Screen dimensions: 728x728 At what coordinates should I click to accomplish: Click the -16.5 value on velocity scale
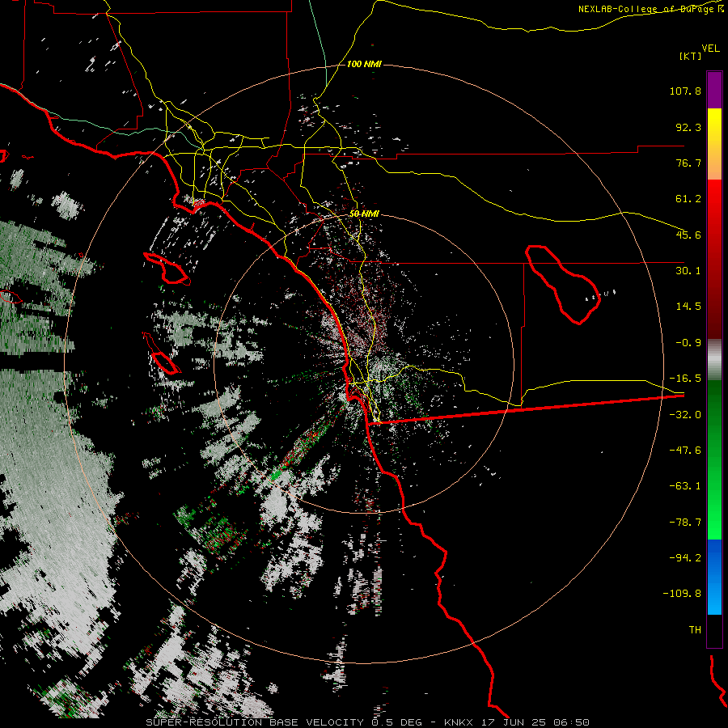[x=685, y=379]
